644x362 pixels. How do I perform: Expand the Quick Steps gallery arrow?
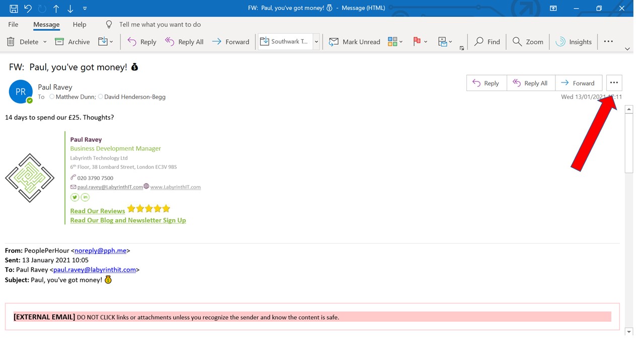316,42
